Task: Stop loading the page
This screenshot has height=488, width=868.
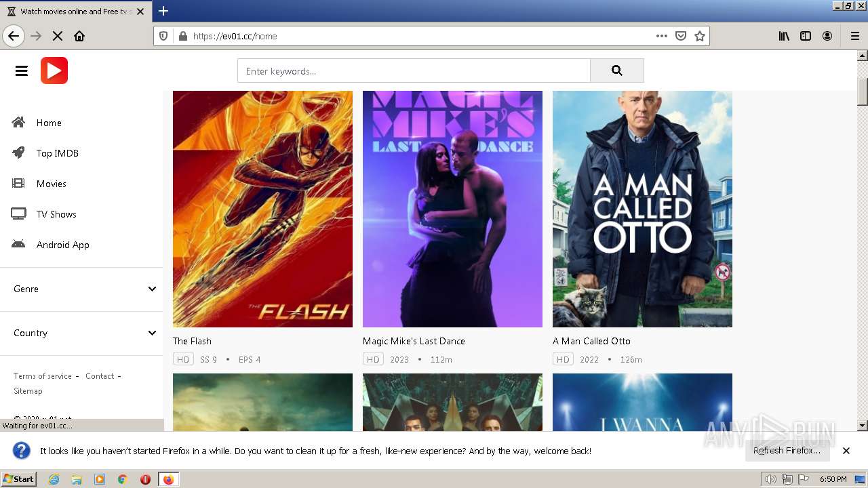Action: pyautogui.click(x=58, y=36)
